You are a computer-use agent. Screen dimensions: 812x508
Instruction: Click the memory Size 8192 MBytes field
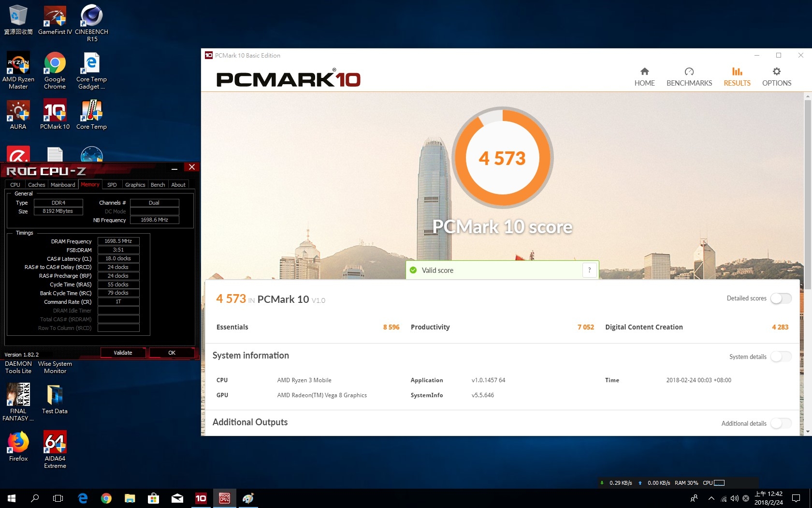(58, 211)
